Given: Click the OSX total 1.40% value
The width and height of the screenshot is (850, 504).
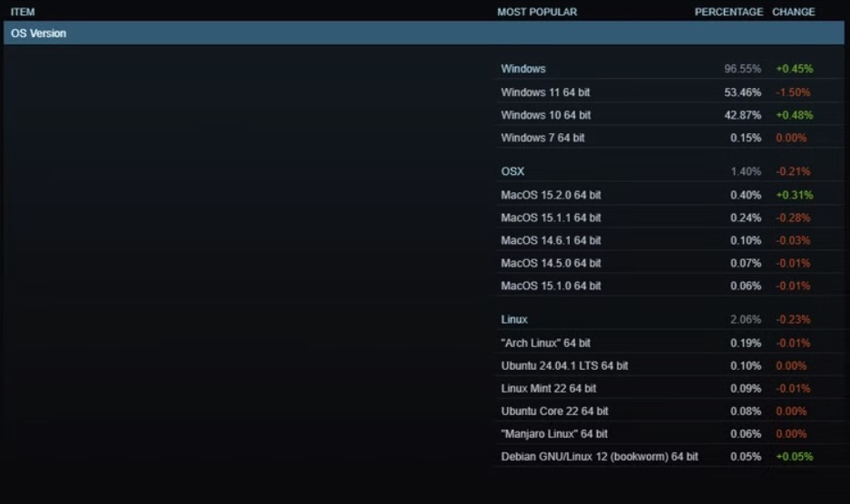Looking at the screenshot, I should click(x=746, y=171).
